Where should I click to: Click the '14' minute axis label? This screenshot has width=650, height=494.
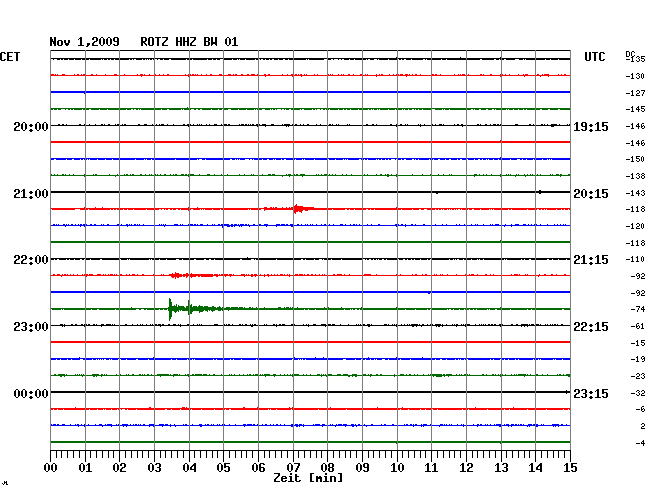coord(535,467)
